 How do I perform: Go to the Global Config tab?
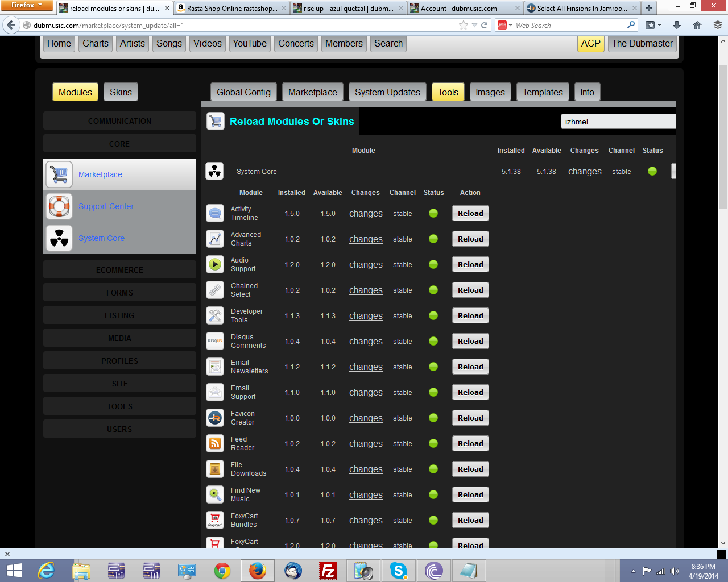coord(243,92)
